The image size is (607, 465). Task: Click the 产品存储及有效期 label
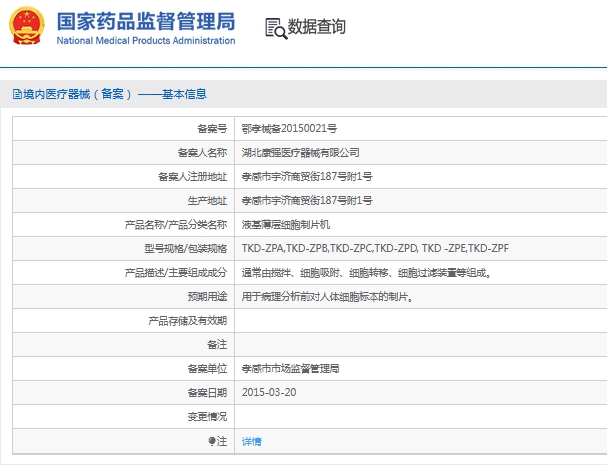click(x=188, y=321)
